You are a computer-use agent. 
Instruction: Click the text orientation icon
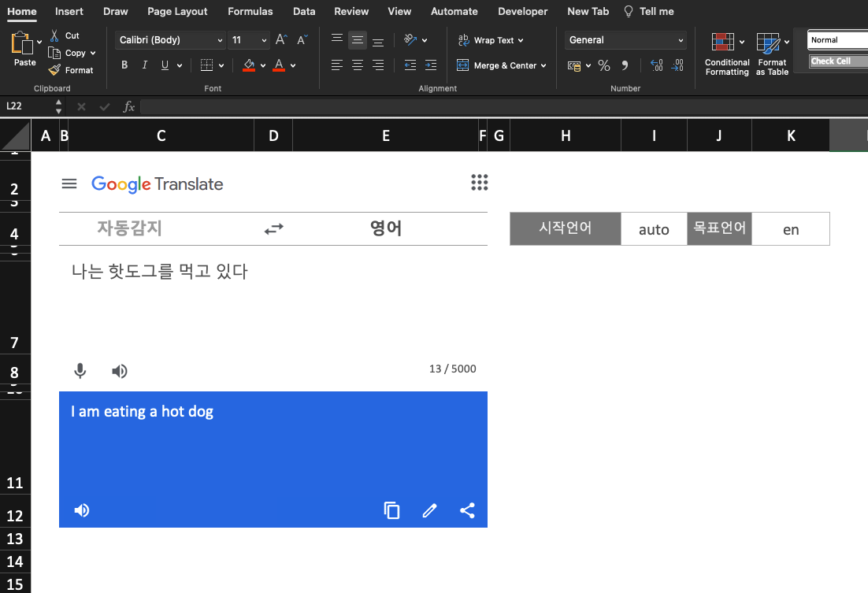(410, 39)
